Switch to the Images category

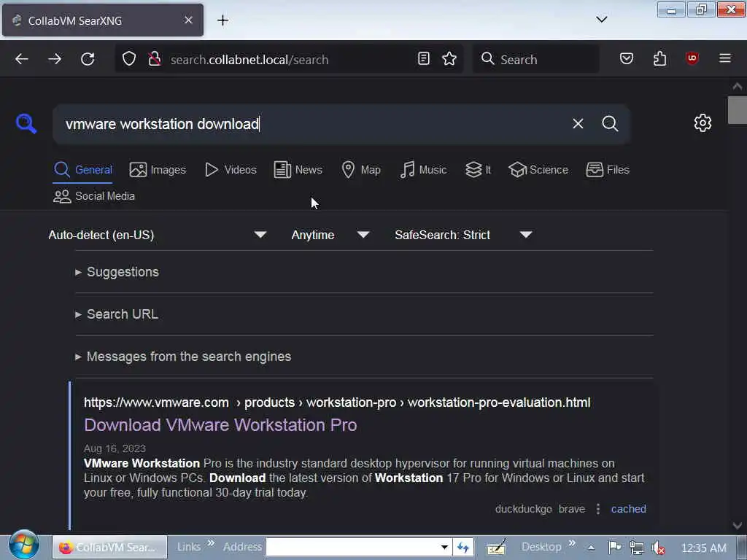pos(158,169)
